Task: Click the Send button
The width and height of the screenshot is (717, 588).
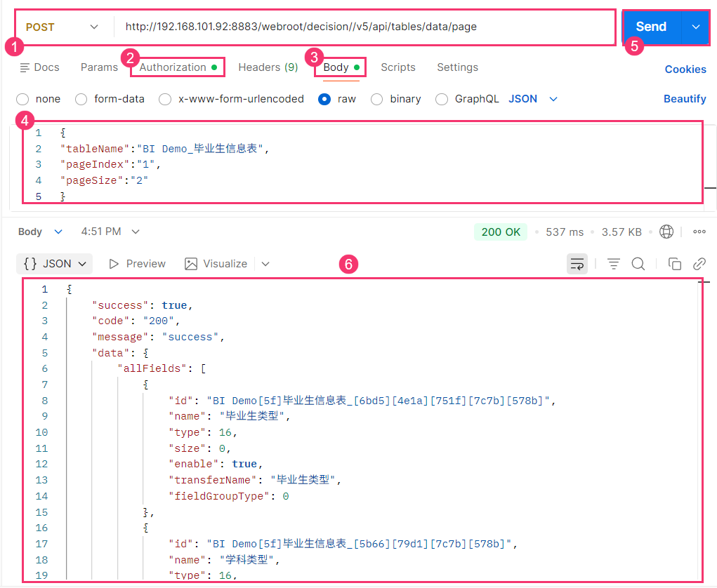Action: pyautogui.click(x=652, y=27)
